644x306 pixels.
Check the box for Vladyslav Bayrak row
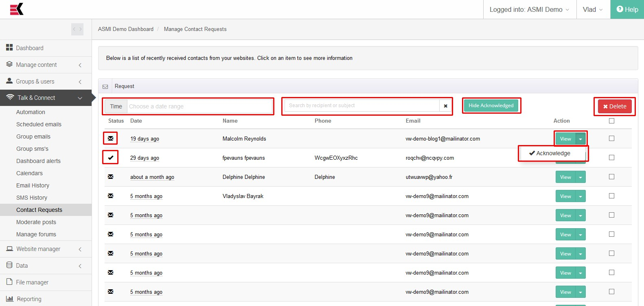tap(611, 196)
